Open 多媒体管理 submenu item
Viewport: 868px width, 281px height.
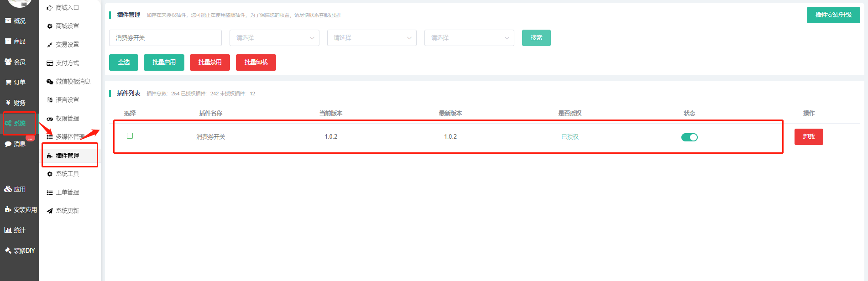pos(70,137)
